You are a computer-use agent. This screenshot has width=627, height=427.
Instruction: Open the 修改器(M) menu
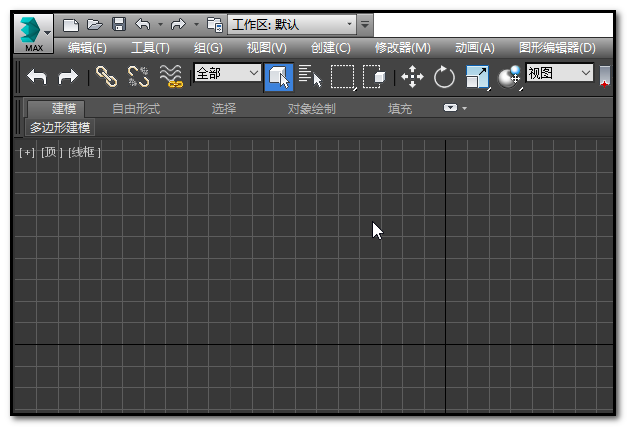point(403,48)
